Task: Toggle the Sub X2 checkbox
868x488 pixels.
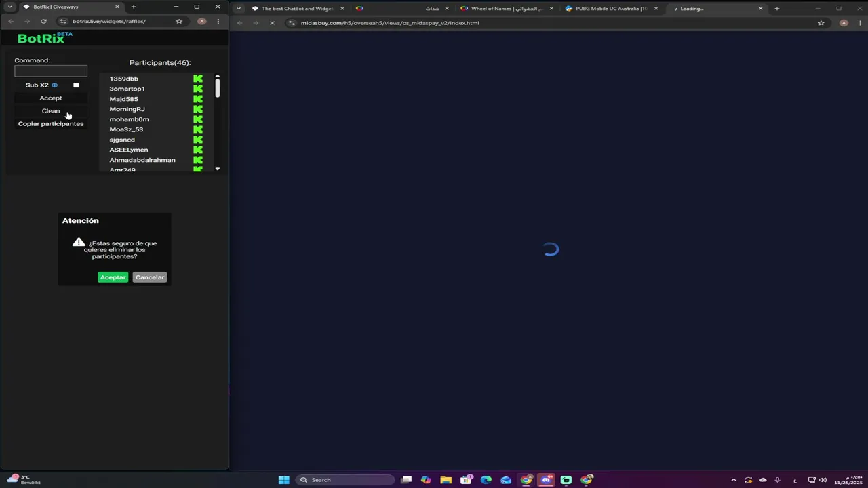Action: pyautogui.click(x=76, y=85)
